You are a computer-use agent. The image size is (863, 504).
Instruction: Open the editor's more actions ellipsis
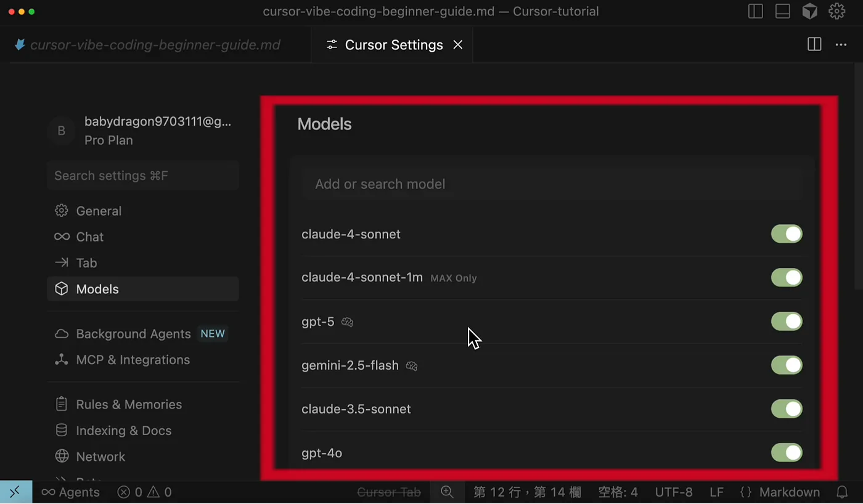(841, 44)
